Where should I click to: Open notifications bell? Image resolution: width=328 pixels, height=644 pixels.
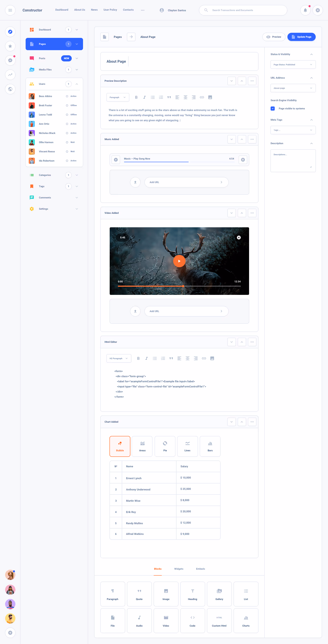pyautogui.click(x=305, y=10)
